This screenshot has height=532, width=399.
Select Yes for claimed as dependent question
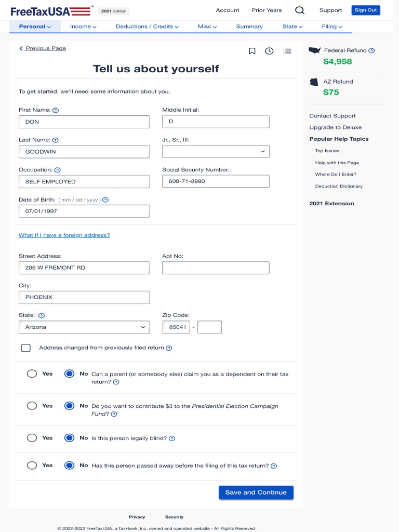tap(32, 374)
